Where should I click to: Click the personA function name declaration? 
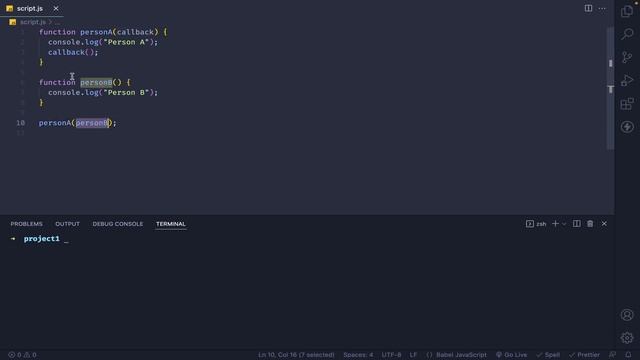[96, 32]
